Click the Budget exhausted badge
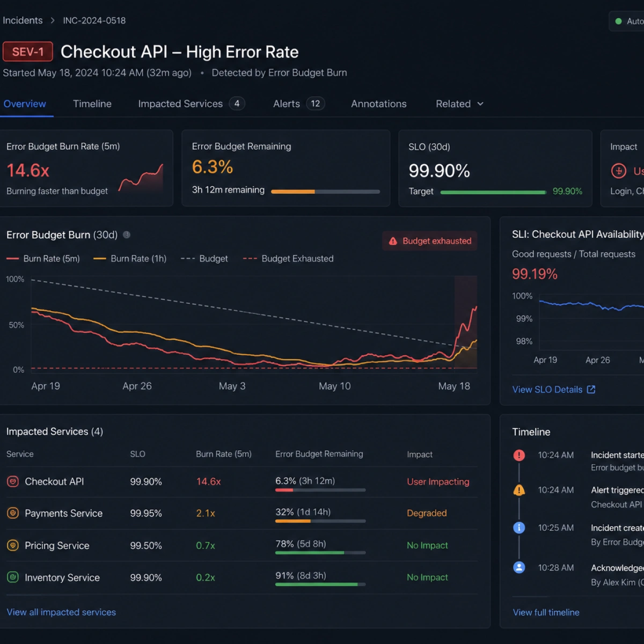 pyautogui.click(x=430, y=241)
